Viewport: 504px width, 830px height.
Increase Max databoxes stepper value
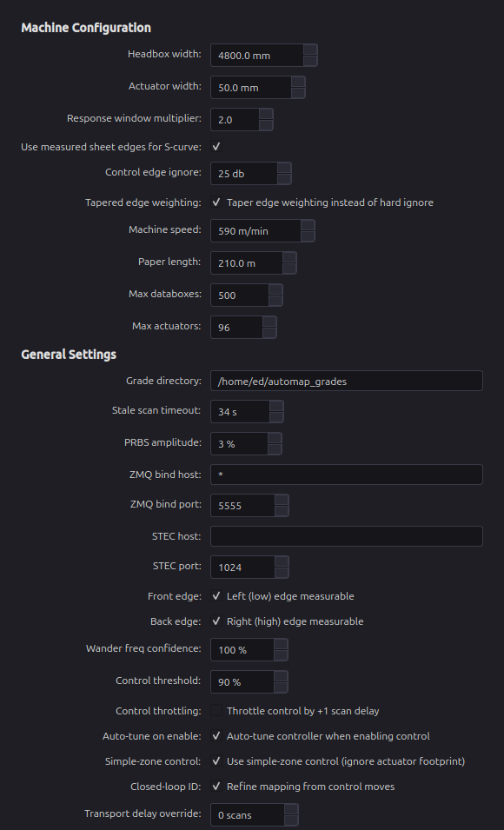[275, 289]
